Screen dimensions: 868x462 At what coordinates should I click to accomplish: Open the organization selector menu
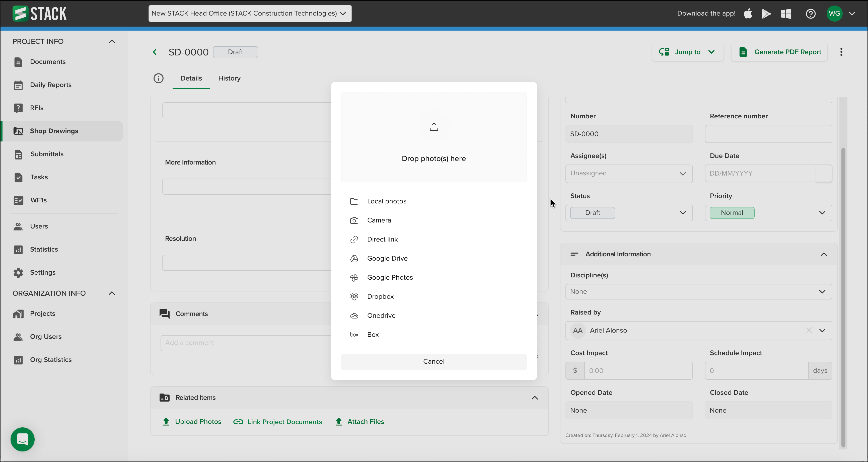250,14
